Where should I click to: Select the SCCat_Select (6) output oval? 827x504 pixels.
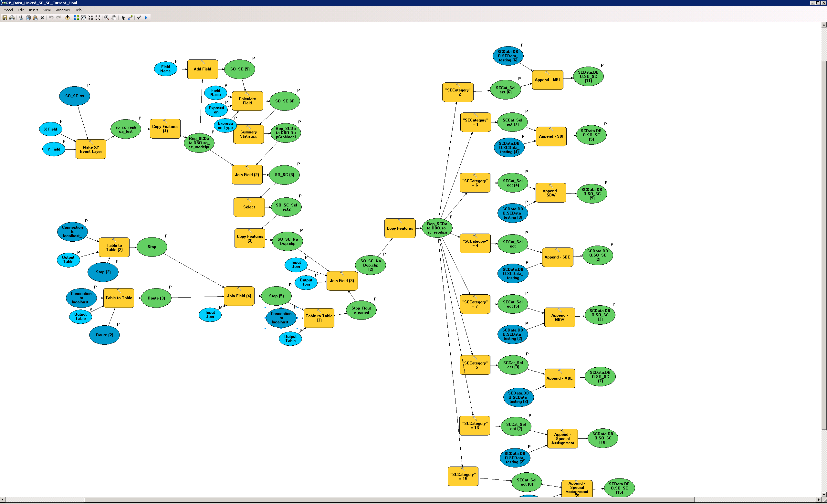point(506,90)
